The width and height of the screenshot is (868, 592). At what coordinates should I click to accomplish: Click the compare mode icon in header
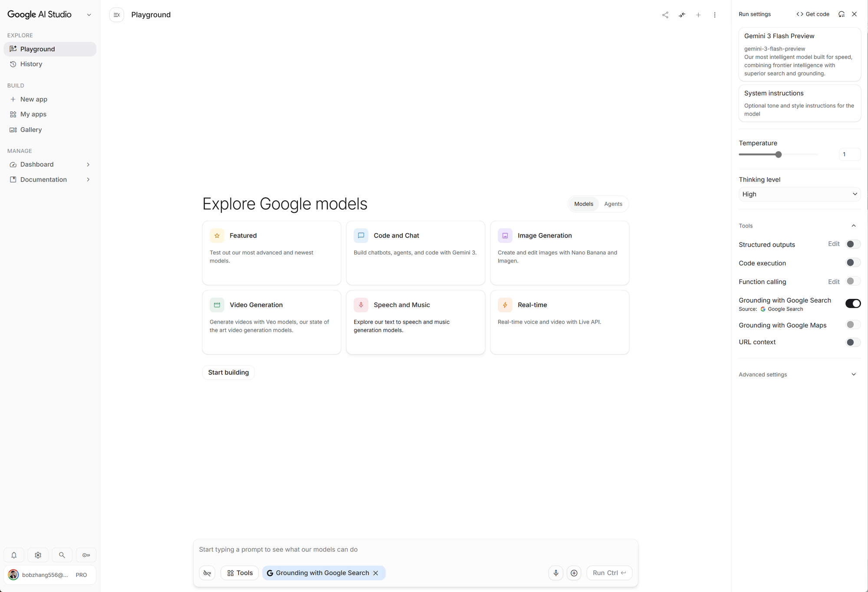tap(682, 15)
